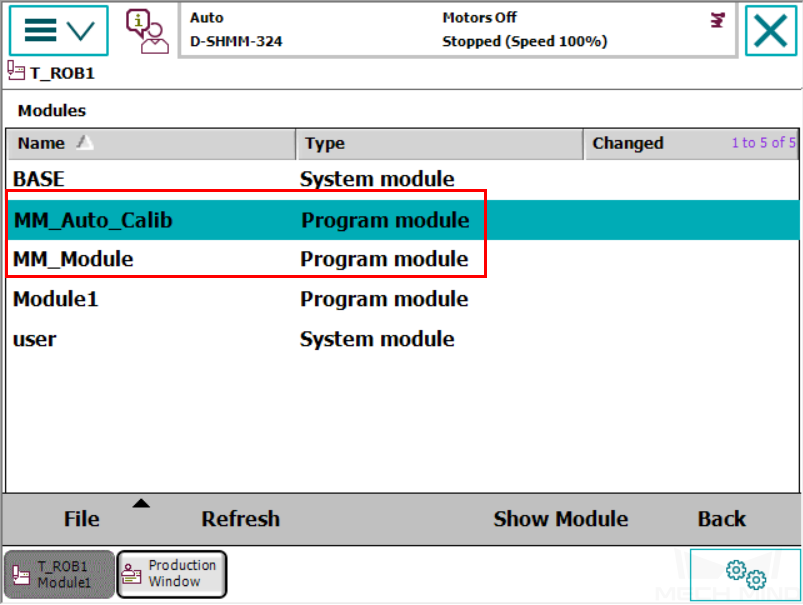
Task: Sort modules by Type column header
Action: point(439,144)
